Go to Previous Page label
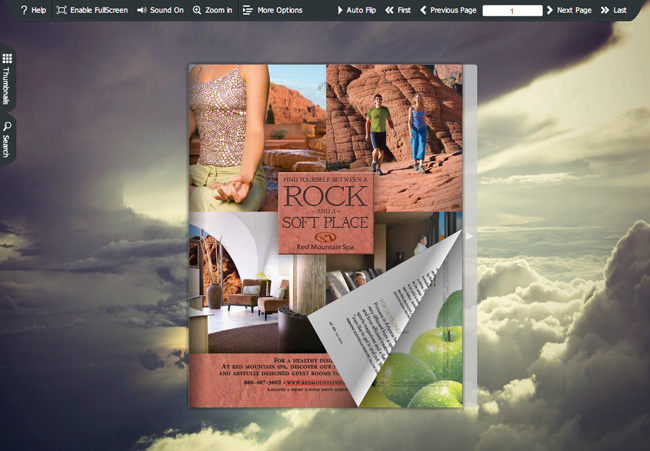The image size is (650, 451). coord(453,10)
